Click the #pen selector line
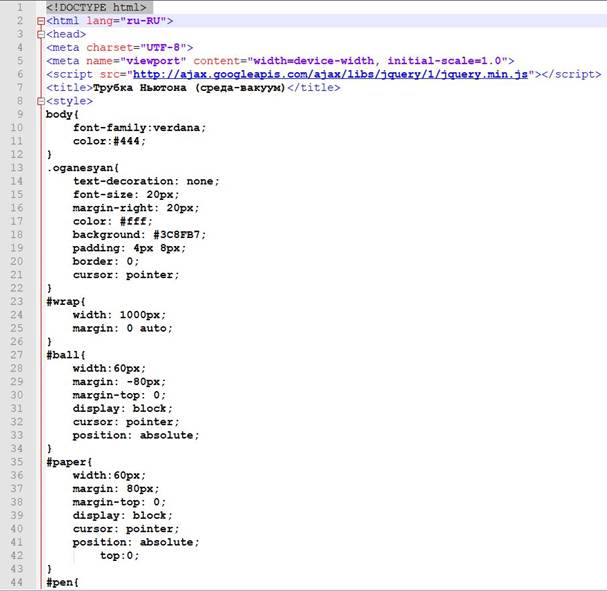This screenshot has width=607, height=591. tap(62, 582)
